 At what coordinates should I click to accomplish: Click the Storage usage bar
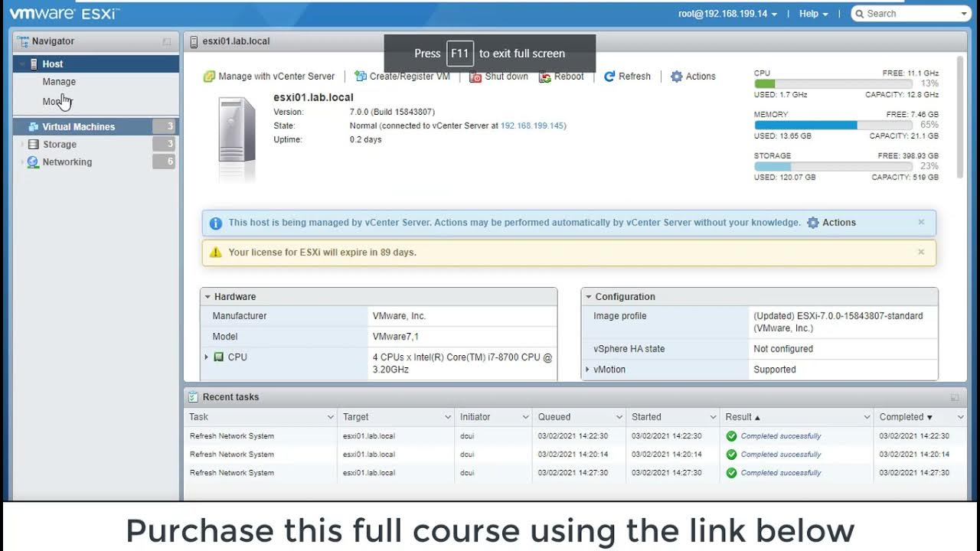(833, 166)
